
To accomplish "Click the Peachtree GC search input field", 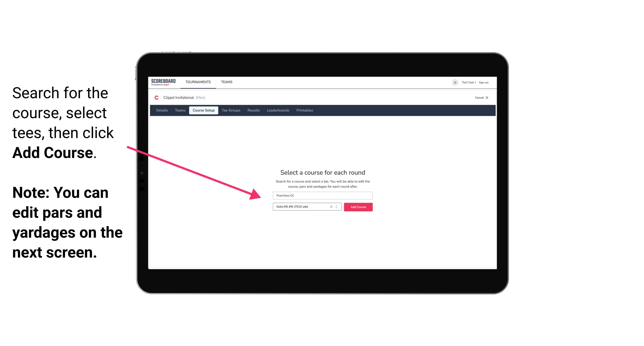I will click(x=322, y=196).
